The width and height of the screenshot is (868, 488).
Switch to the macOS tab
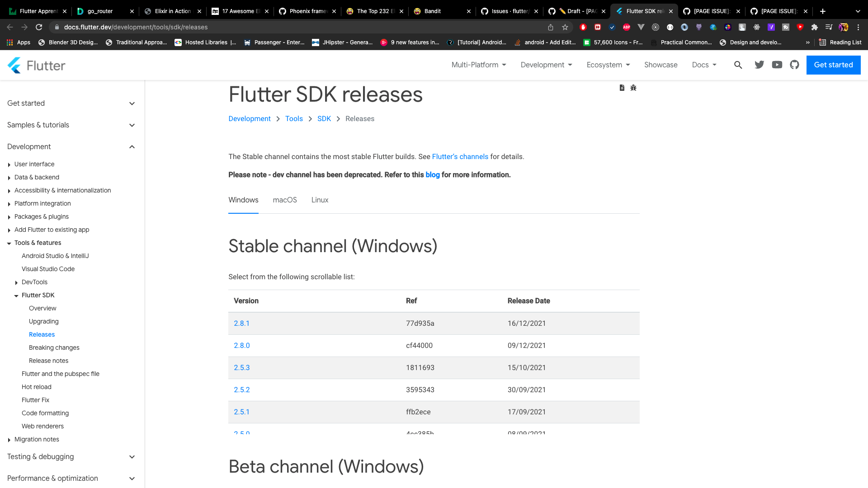pyautogui.click(x=285, y=200)
